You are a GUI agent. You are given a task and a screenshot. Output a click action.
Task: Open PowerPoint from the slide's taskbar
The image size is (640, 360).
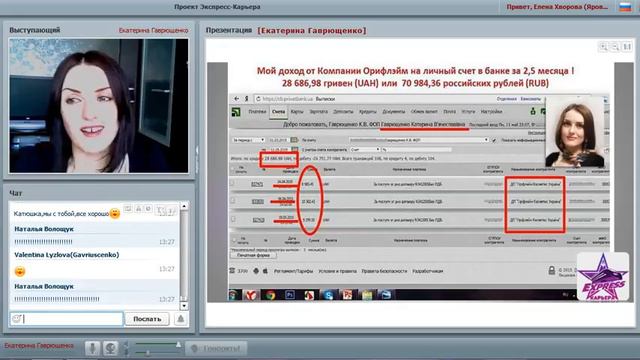348,295
